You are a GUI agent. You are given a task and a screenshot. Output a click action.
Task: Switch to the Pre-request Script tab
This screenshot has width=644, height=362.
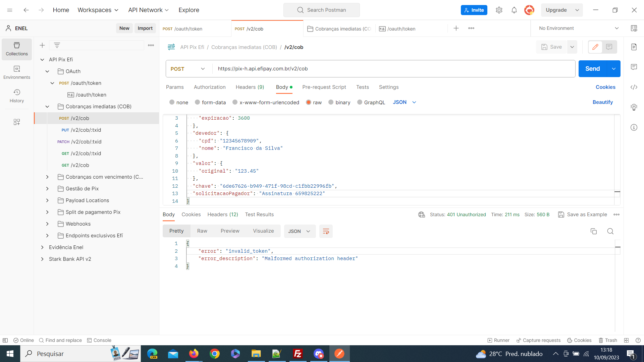point(324,86)
